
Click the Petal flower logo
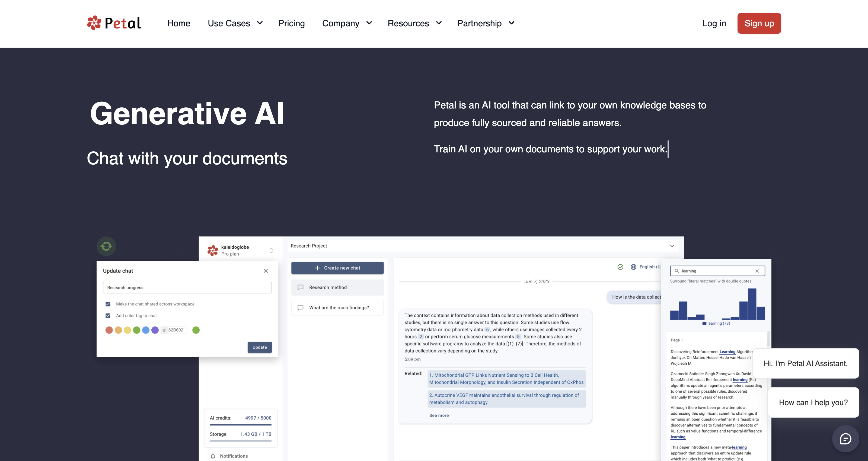[94, 23]
